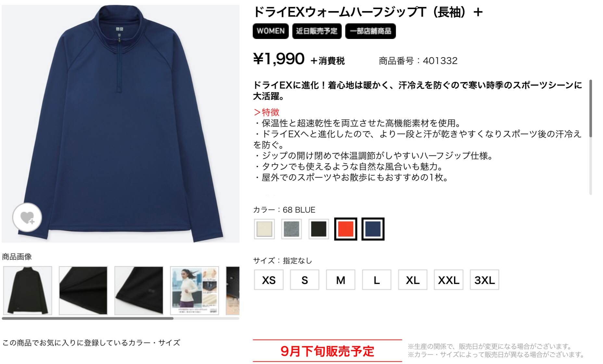Select the gray color swatch
The height and width of the screenshot is (364, 603).
coord(291,229)
